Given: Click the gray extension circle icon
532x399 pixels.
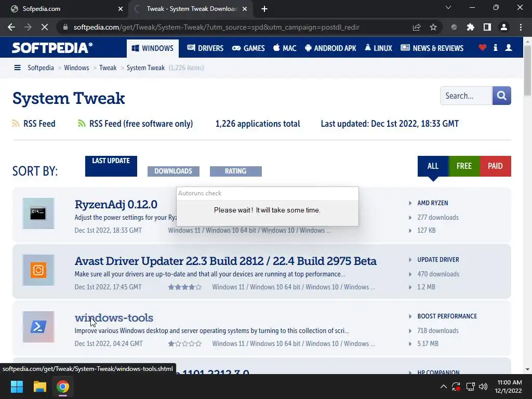Looking at the screenshot, I should (454, 27).
